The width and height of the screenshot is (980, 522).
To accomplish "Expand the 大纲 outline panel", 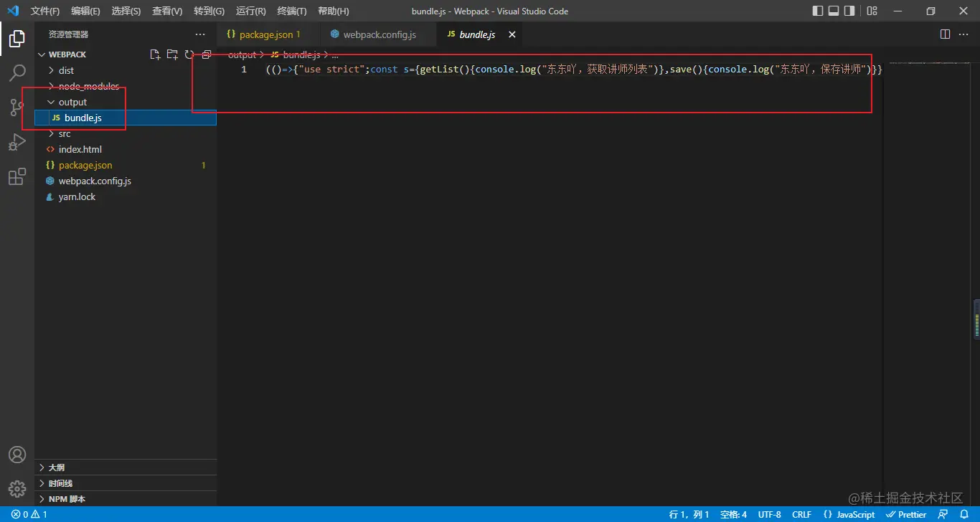I will [126, 467].
